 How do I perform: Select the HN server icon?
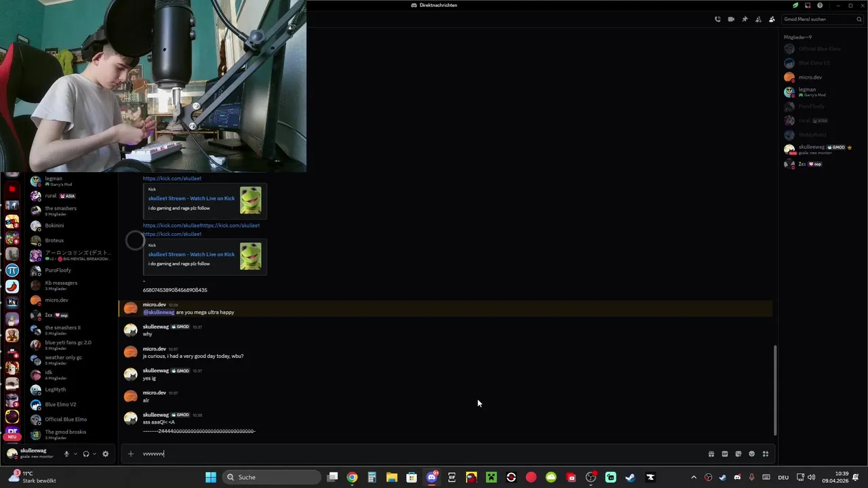pyautogui.click(x=12, y=302)
